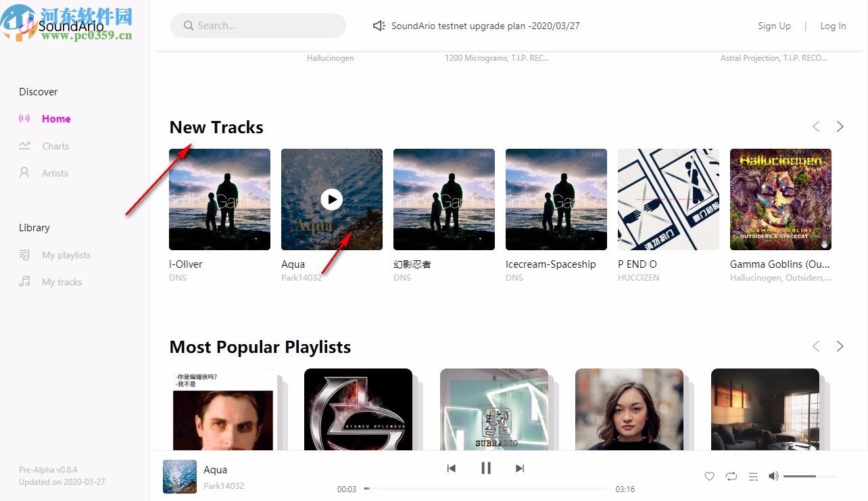The width and height of the screenshot is (868, 501).
Task: Open the SoundArio testnet upgrade plan announcement
Action: coord(485,26)
